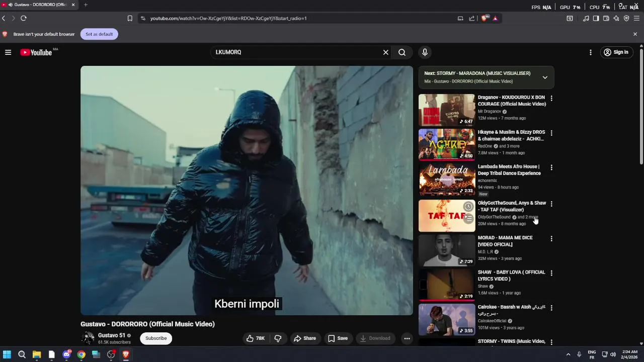The image size is (644, 362).
Task: Open the Brave Wallet icon
Action: [x=606, y=18]
